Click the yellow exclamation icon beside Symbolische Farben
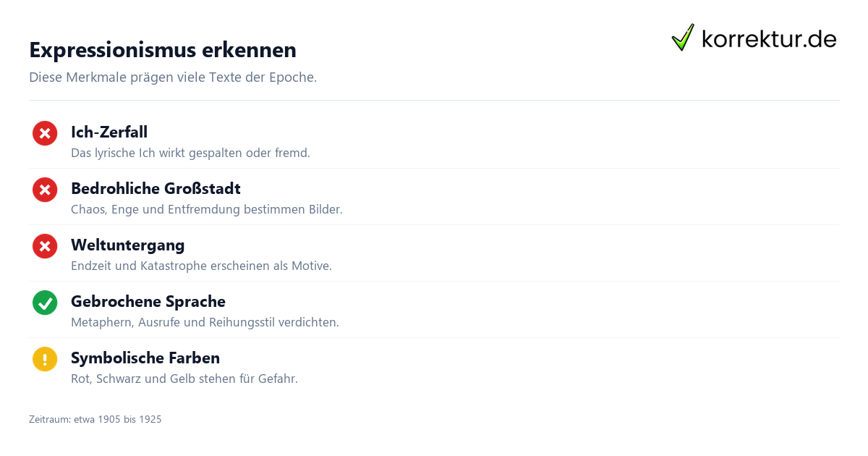868x456 pixels. (45, 359)
